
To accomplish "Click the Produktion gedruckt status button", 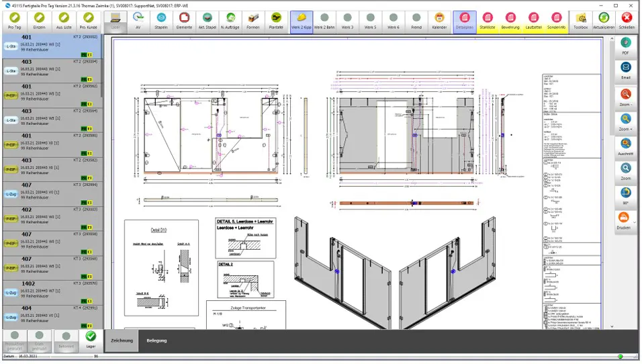I will coord(15,340).
